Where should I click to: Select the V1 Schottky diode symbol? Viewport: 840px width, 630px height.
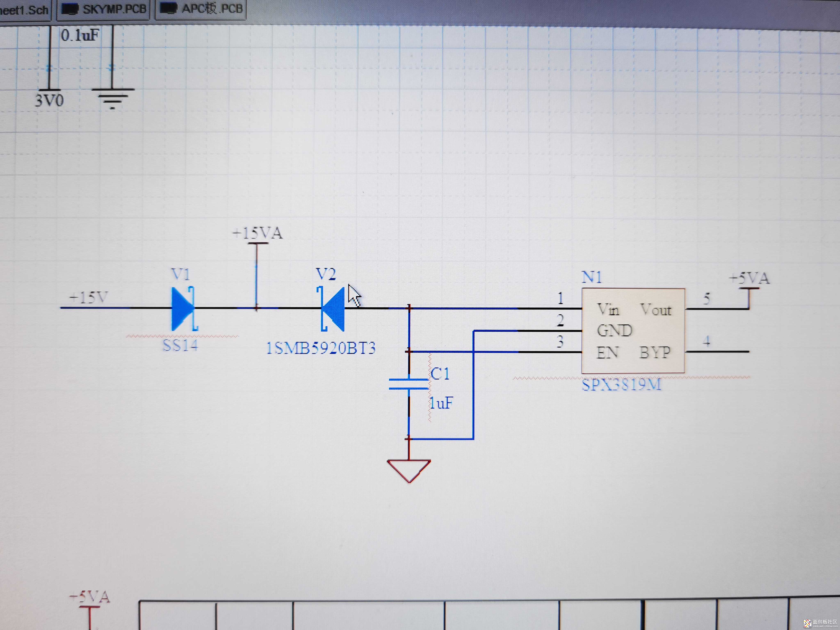[x=184, y=308]
